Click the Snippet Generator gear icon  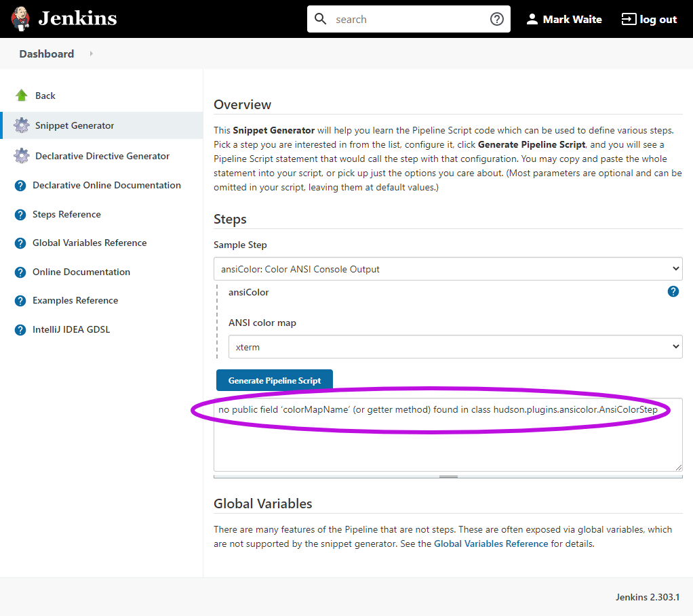[x=21, y=125]
